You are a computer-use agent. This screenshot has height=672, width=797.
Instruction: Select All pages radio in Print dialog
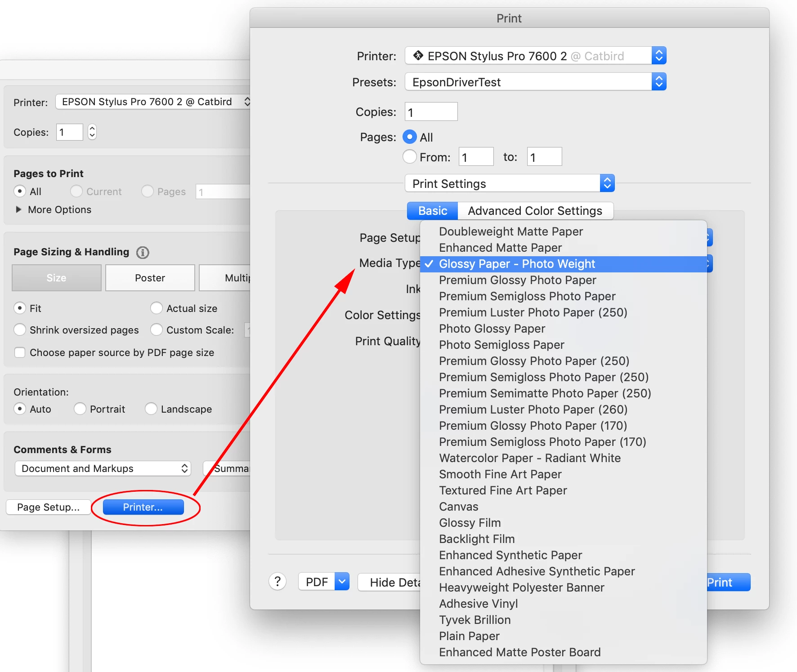409,137
